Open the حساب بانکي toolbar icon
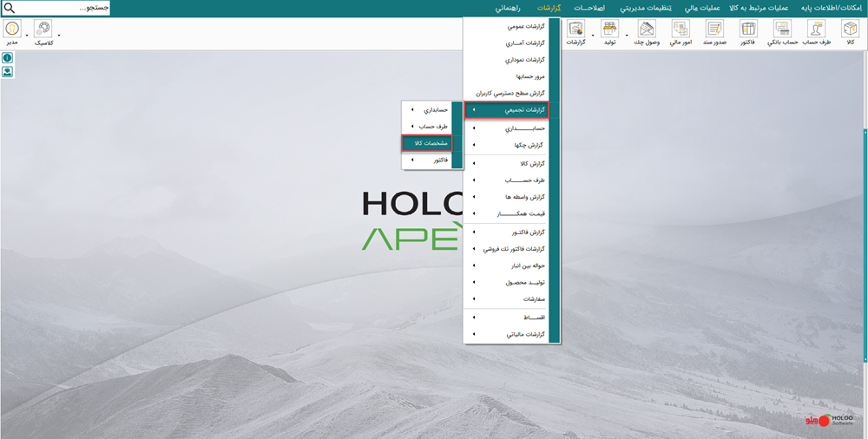This screenshot has height=439, width=868. tap(782, 33)
